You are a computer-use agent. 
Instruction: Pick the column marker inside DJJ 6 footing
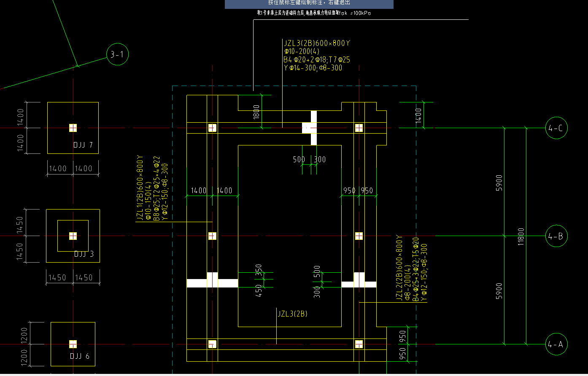point(73,344)
